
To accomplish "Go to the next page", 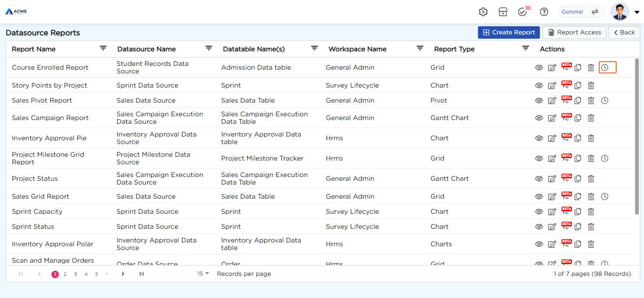I will 123,274.
